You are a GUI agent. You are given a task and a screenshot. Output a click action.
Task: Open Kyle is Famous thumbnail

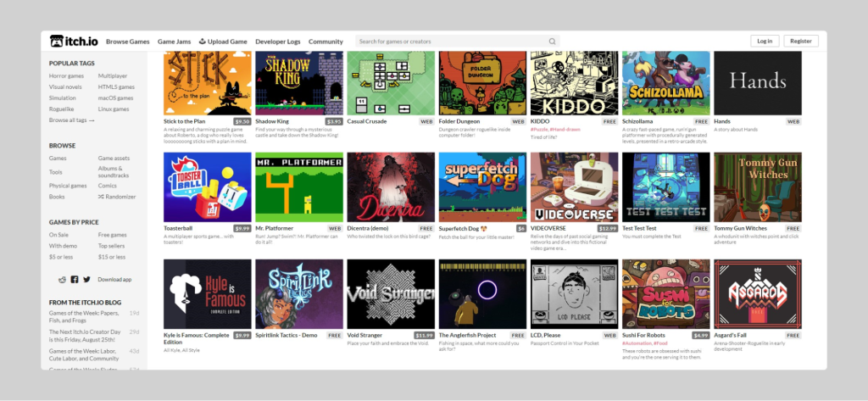point(208,294)
